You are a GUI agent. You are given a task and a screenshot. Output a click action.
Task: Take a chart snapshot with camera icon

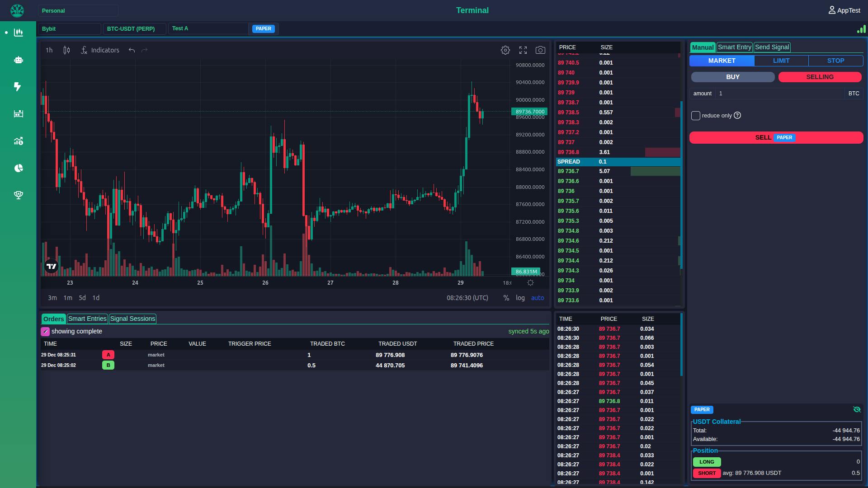click(540, 50)
